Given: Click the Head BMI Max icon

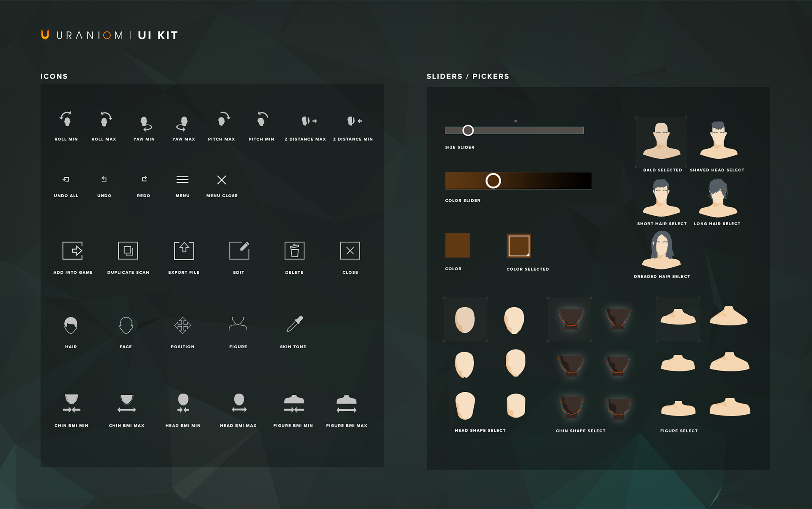Looking at the screenshot, I should pyautogui.click(x=239, y=403).
